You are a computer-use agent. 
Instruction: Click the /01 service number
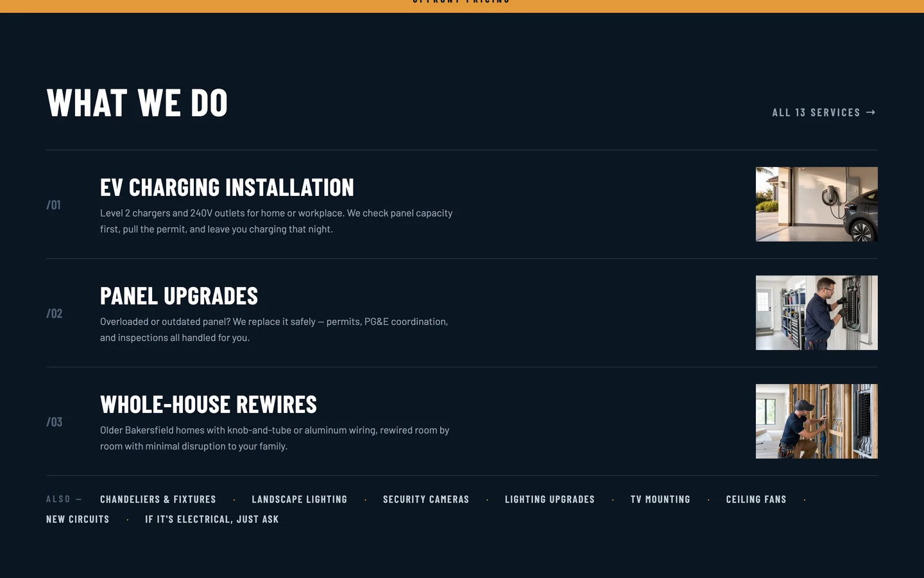tap(53, 205)
